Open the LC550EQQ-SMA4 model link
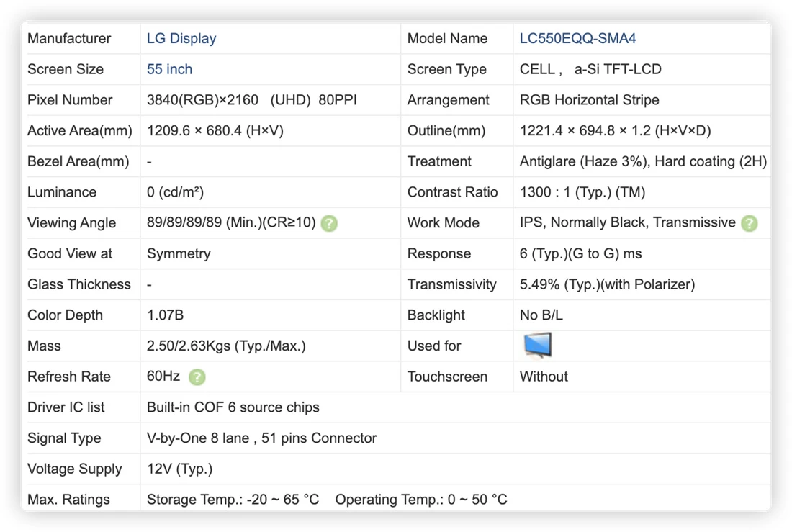Viewport: 792px width, 532px height. coord(577,38)
